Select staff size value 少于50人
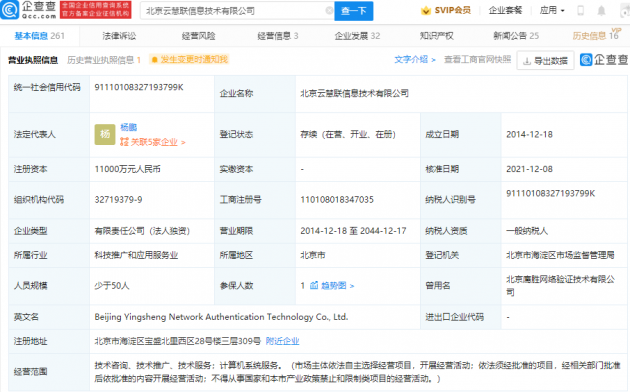 tap(112, 286)
